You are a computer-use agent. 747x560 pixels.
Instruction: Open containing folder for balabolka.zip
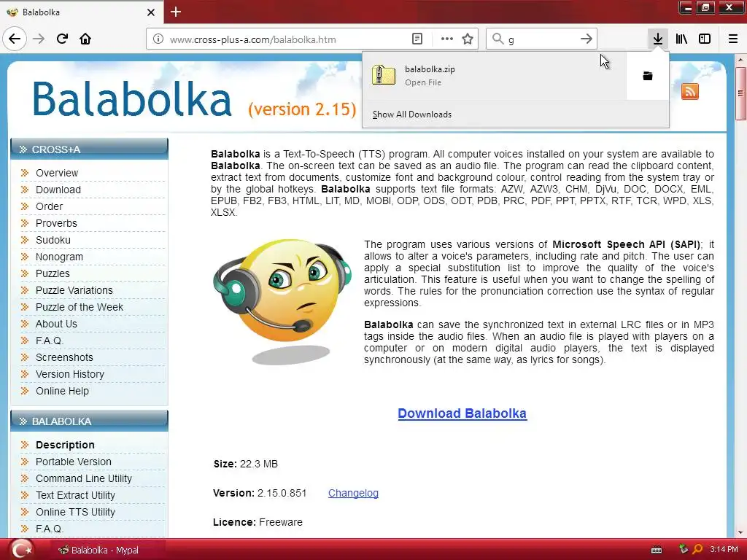[x=648, y=76]
